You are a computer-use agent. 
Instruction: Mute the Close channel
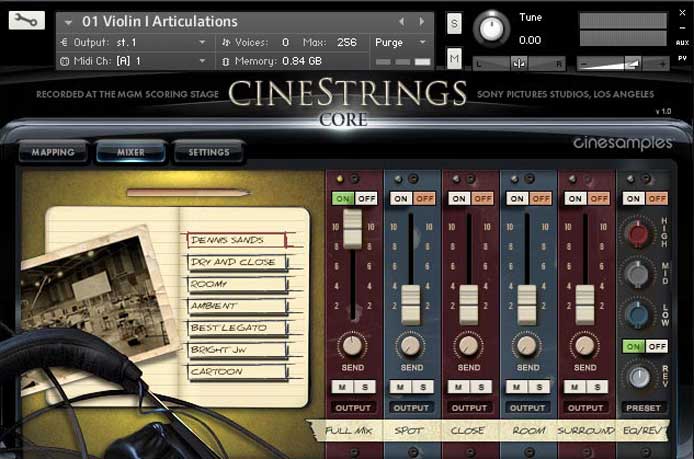coord(459,387)
